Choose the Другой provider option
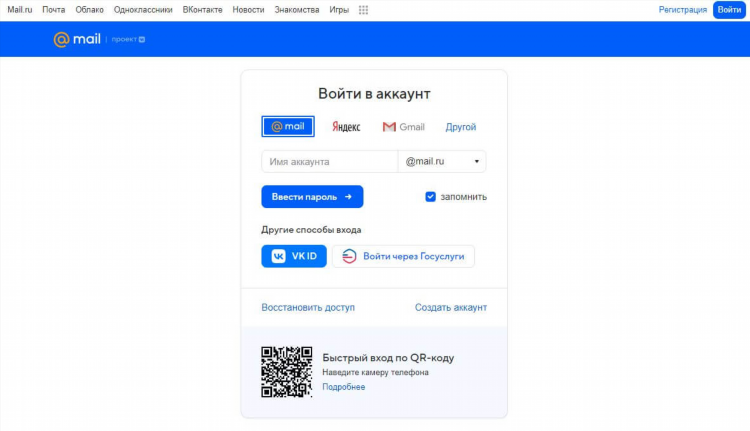The height and width of the screenshot is (431, 750). coord(461,127)
